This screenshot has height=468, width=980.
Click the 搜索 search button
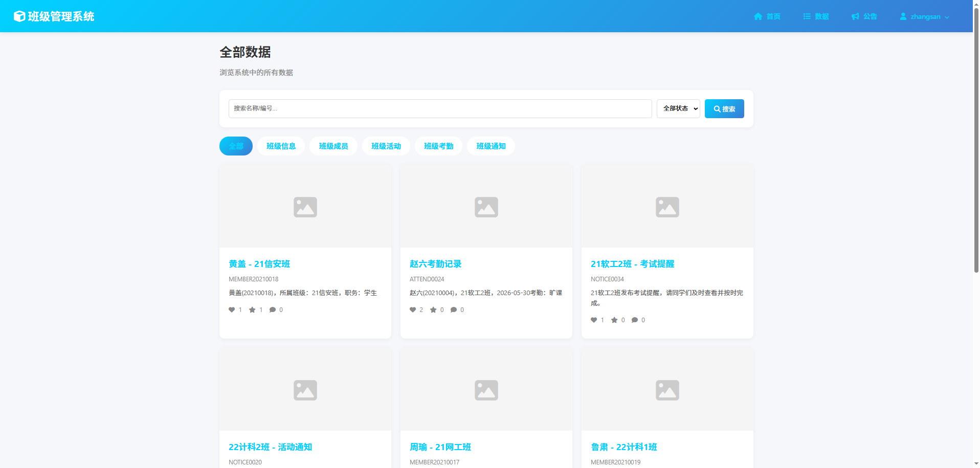[x=724, y=108]
